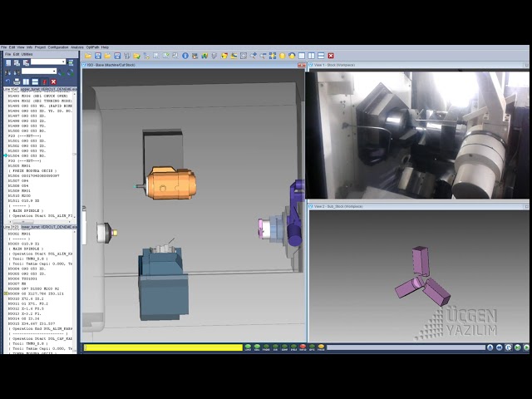
Task: Open the File menu in main menu bar
Action: [x=3, y=47]
